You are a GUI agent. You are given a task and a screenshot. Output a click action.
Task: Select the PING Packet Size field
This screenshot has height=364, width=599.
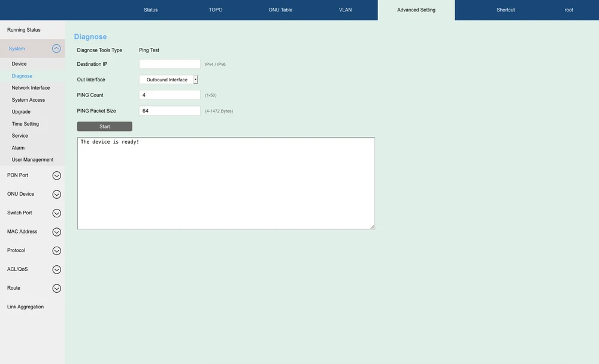170,111
